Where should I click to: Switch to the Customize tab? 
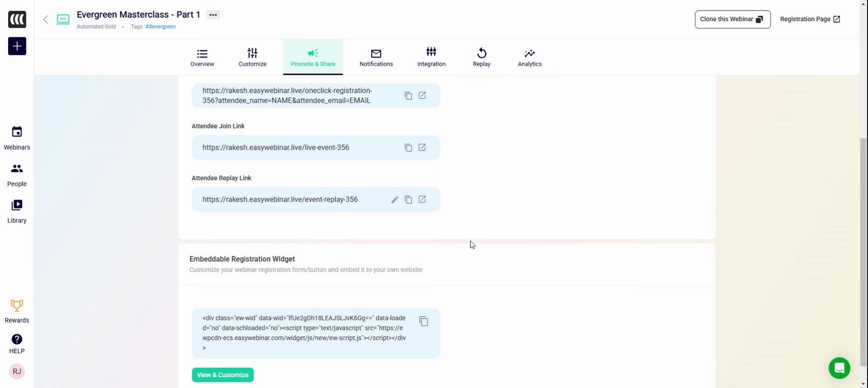[253, 58]
